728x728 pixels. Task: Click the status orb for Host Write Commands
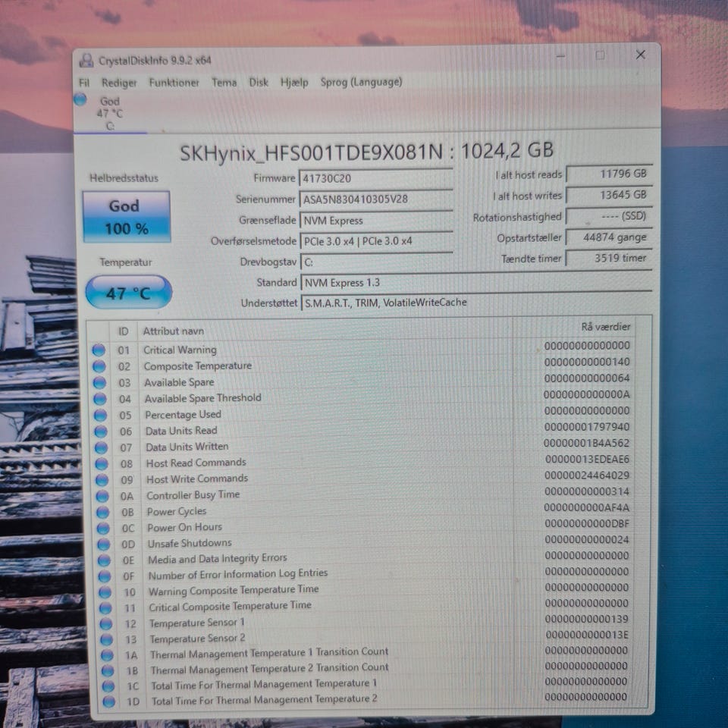(102, 480)
